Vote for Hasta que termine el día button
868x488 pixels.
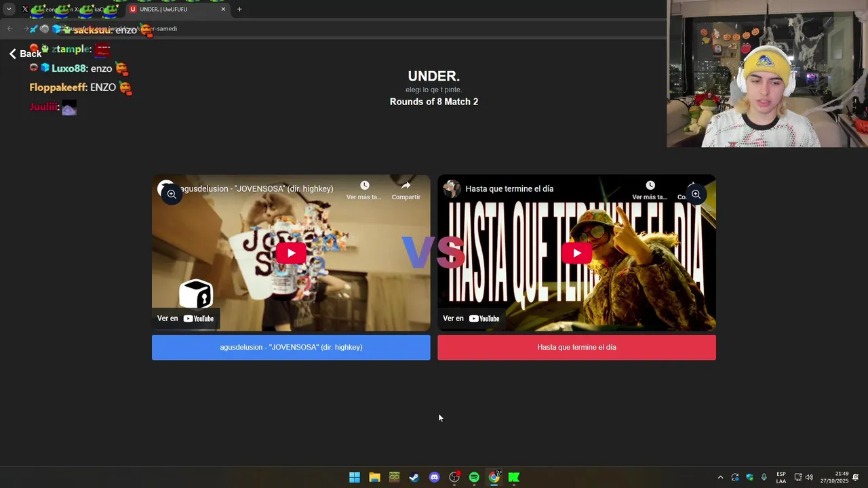click(x=576, y=347)
